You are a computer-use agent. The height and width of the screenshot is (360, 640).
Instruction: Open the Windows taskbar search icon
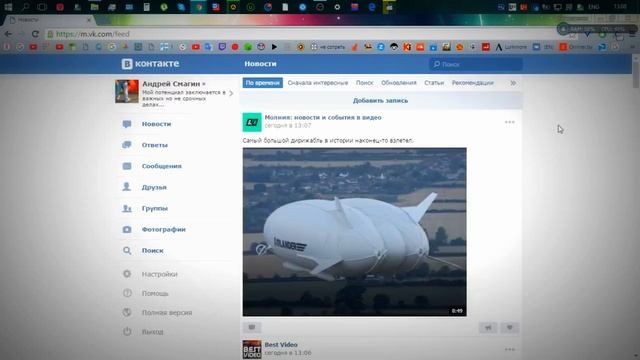tap(25, 7)
